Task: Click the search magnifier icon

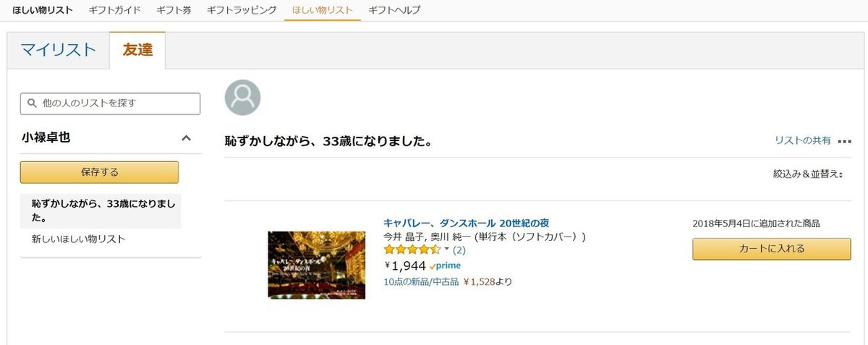Action: tap(32, 103)
